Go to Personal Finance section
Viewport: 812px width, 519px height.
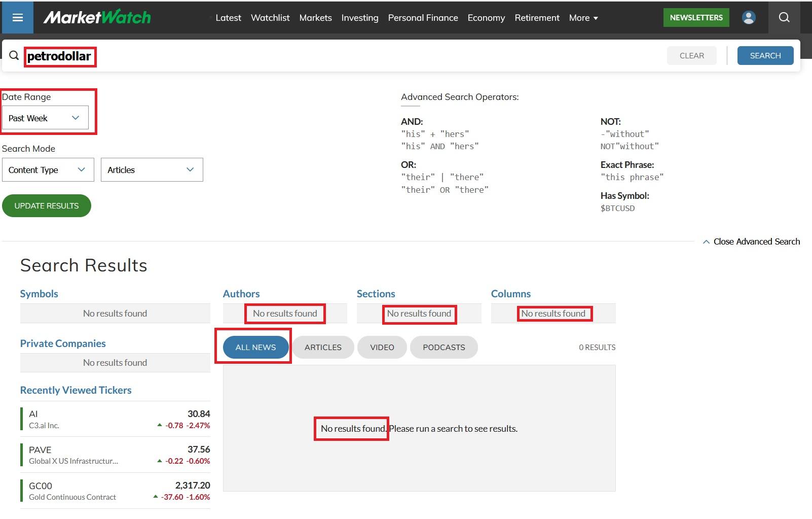click(423, 18)
